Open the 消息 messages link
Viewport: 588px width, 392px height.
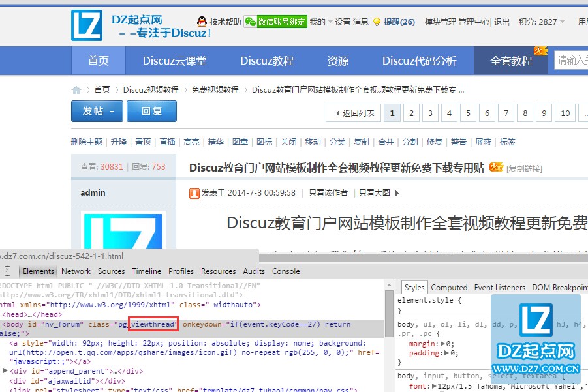pos(361,22)
